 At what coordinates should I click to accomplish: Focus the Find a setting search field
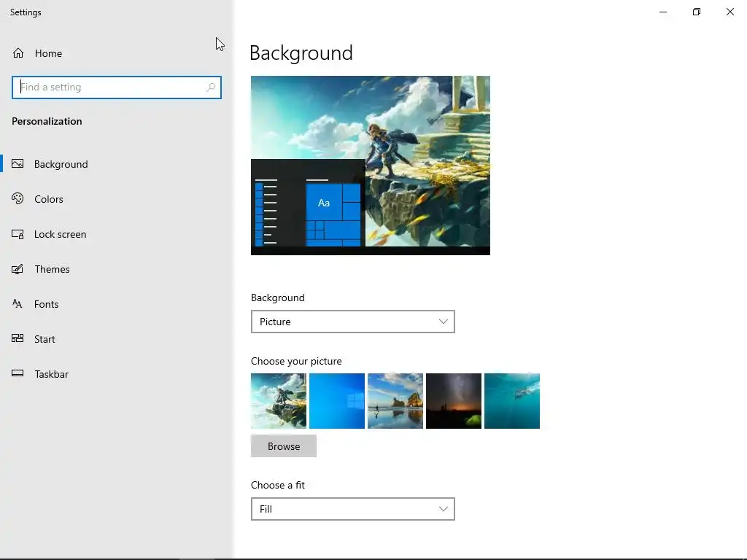click(x=117, y=87)
